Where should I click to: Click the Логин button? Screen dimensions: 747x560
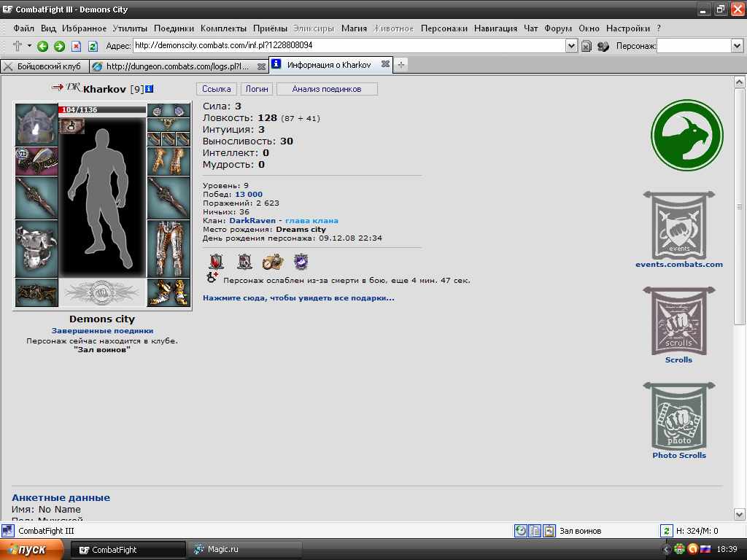click(x=257, y=89)
